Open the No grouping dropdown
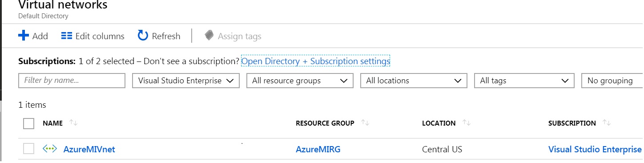The height and width of the screenshot is (163, 644). pyautogui.click(x=612, y=81)
